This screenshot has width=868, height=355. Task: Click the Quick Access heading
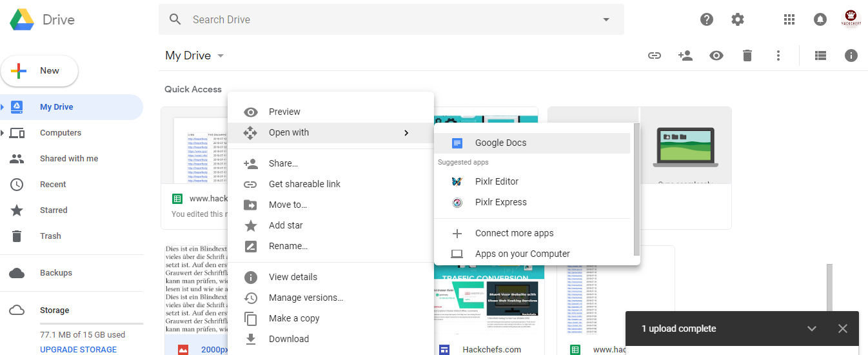tap(193, 90)
